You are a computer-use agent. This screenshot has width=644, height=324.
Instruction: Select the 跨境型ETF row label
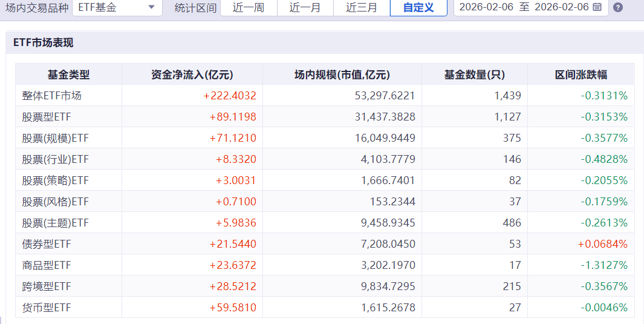[x=47, y=286]
